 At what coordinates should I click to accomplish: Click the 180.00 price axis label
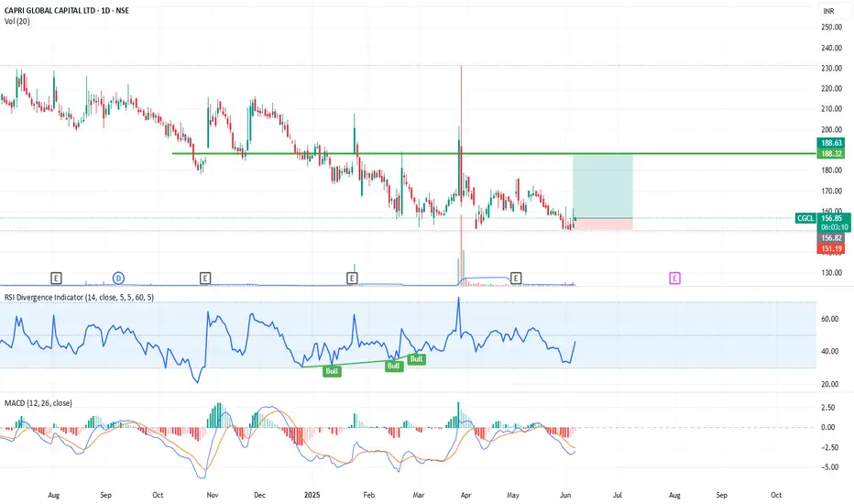click(831, 170)
